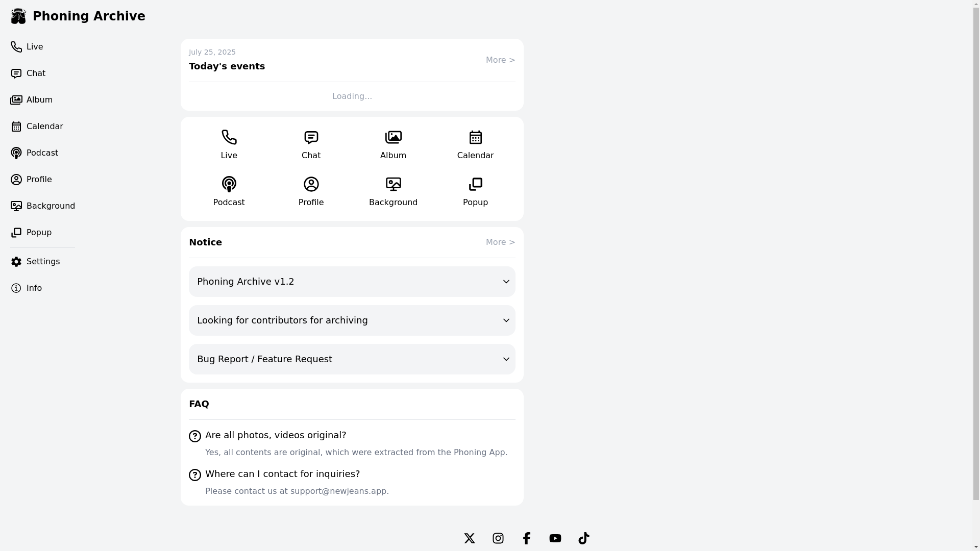Click the Chat bubble icon tile
980x551 pixels.
point(311,145)
